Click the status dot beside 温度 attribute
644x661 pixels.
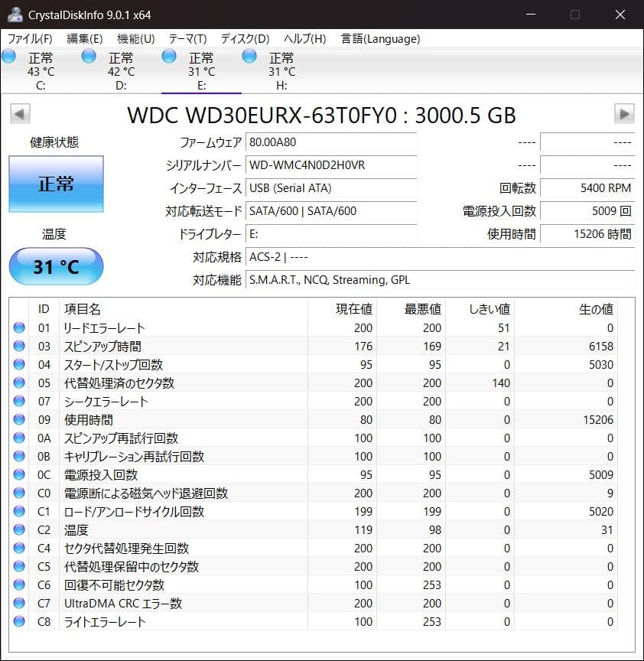point(19,529)
